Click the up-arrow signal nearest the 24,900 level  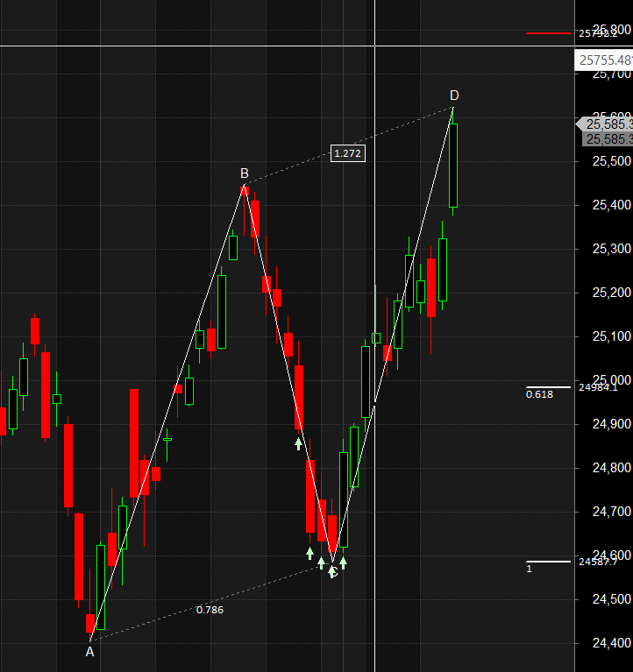tap(298, 443)
